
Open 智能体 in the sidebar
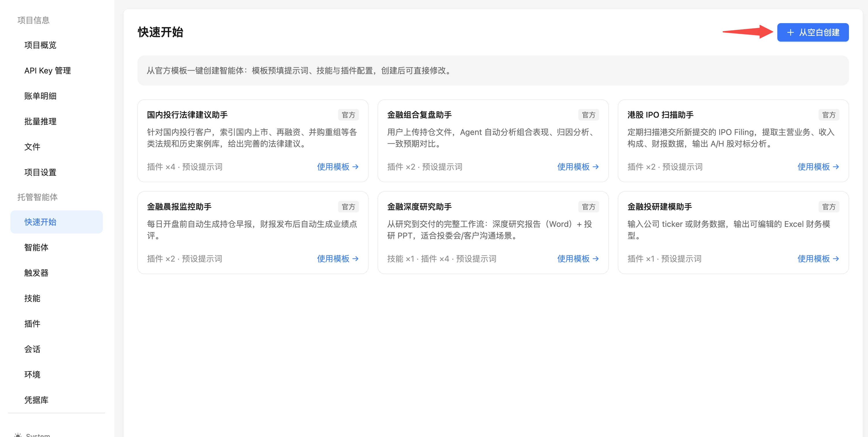(x=36, y=247)
